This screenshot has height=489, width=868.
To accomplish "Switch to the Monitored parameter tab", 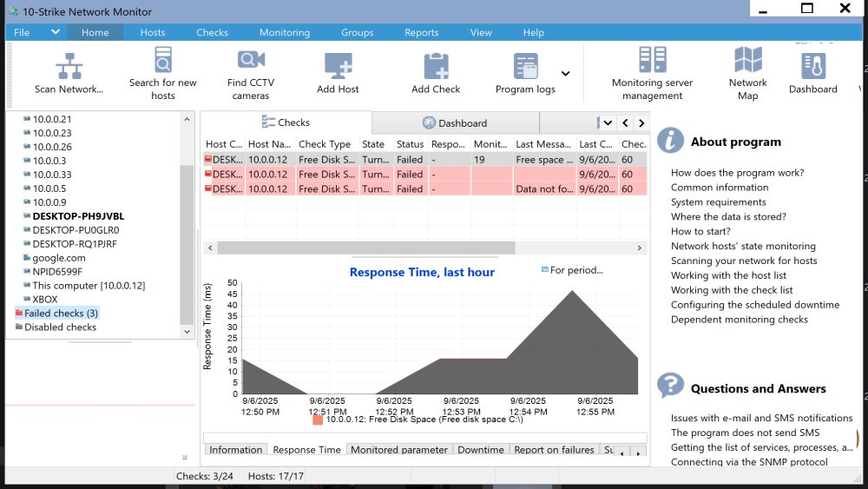I will [x=399, y=450].
